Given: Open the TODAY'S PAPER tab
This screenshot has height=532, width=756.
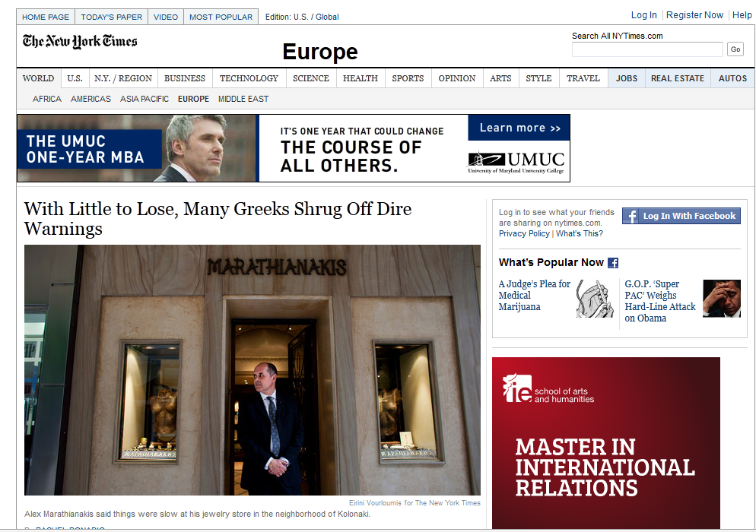Looking at the screenshot, I should [111, 17].
